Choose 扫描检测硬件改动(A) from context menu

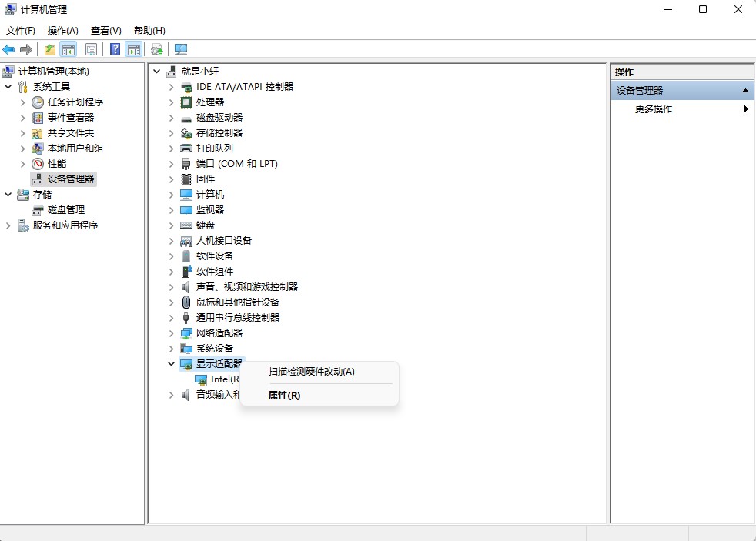[312, 372]
